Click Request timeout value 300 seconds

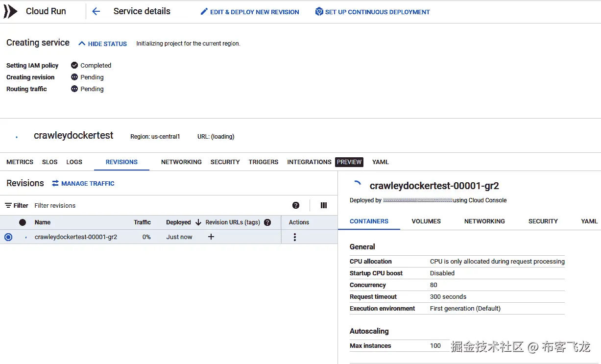[448, 296]
